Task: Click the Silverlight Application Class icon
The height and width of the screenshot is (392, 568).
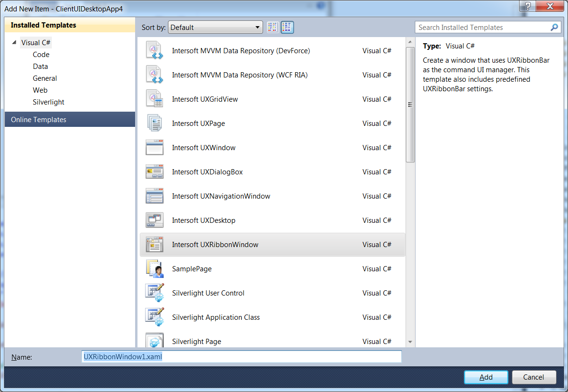Action: 155,317
